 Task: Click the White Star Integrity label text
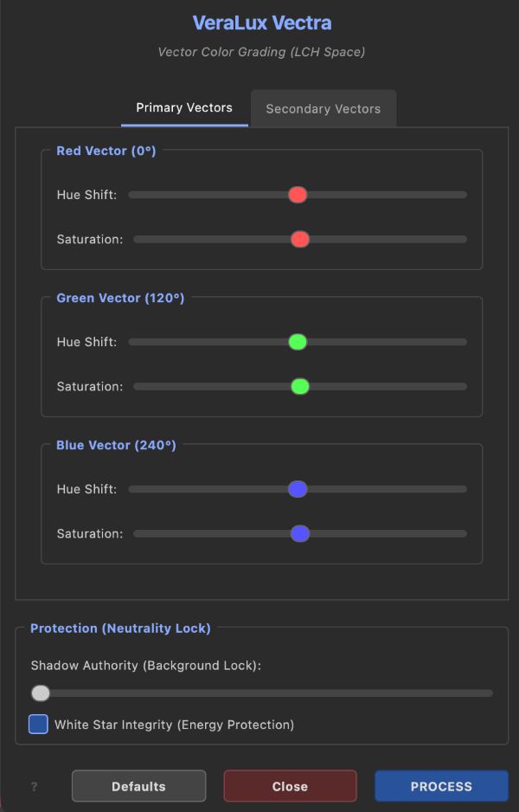coord(174,725)
